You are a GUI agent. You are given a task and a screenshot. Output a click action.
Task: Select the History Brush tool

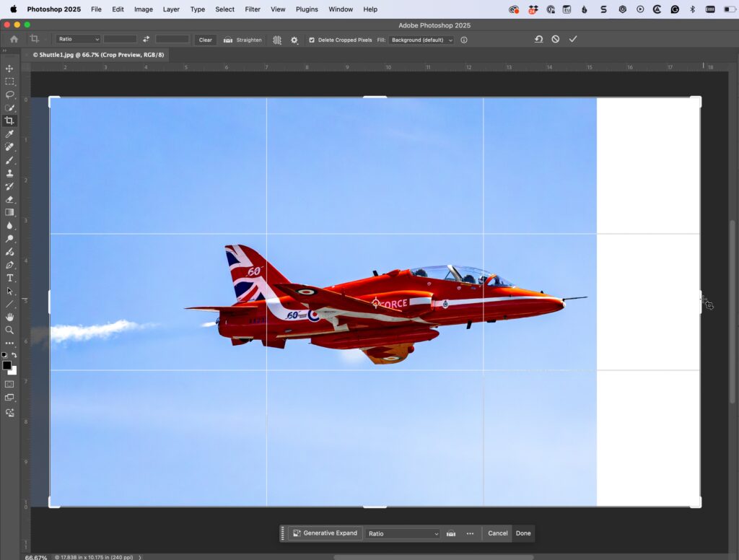pyautogui.click(x=9, y=186)
